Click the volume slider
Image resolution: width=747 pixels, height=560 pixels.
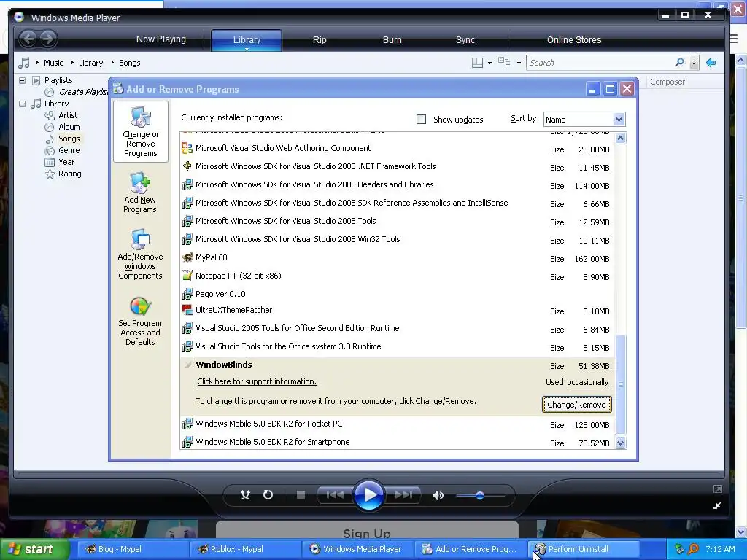click(480, 496)
